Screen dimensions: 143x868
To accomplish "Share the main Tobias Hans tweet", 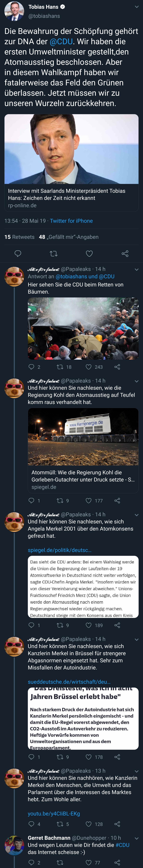I will pos(125,253).
